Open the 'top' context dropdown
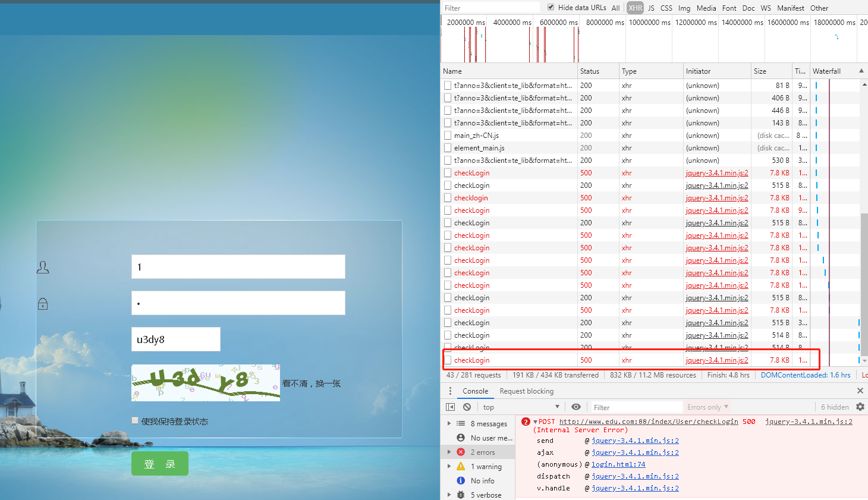This screenshot has height=500, width=868. tap(521, 407)
